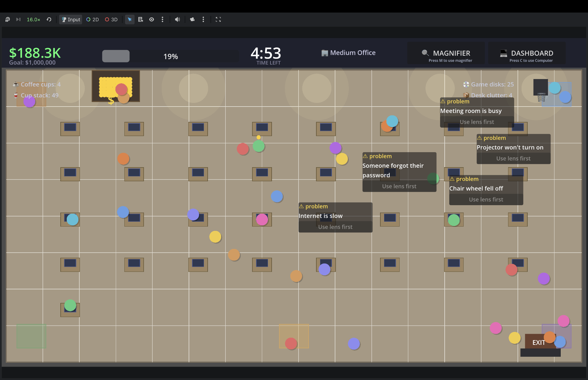
Task: Switch to 2D selection mode
Action: click(92, 19)
